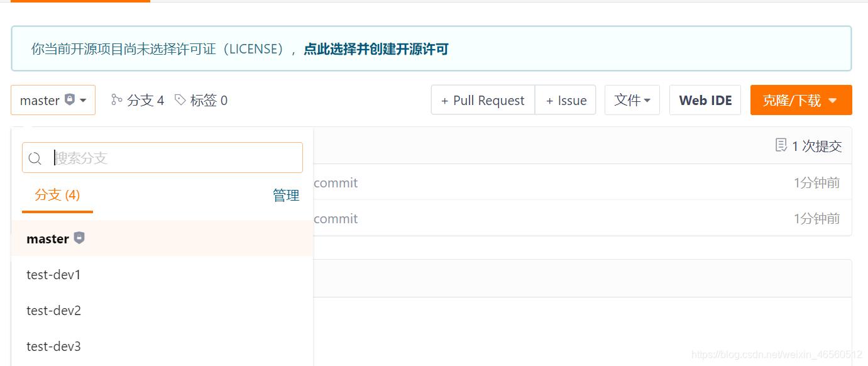Switch to the test-dev2 branch
The image size is (868, 366).
point(162,311)
